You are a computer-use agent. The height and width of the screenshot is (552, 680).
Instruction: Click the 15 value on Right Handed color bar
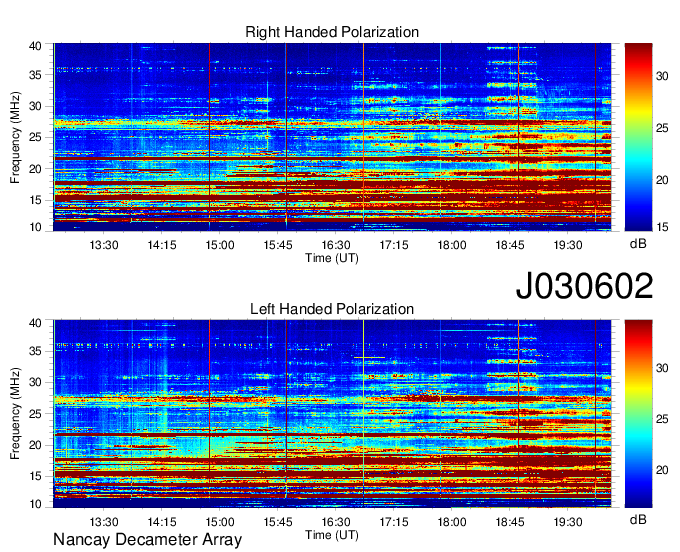[662, 227]
